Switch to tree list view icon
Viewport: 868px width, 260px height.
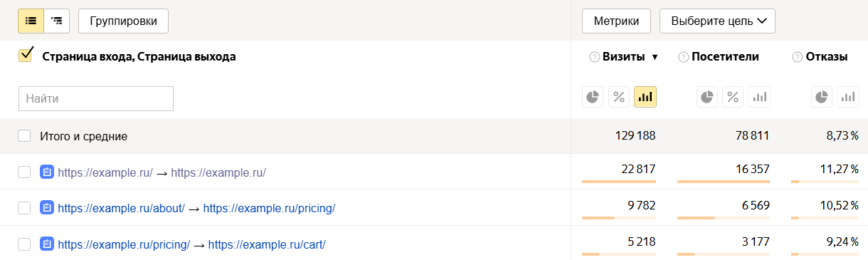pyautogui.click(x=57, y=21)
